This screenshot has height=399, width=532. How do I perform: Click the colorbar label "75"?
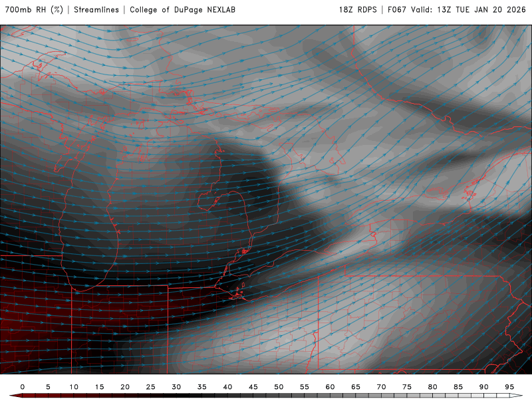(x=407, y=387)
